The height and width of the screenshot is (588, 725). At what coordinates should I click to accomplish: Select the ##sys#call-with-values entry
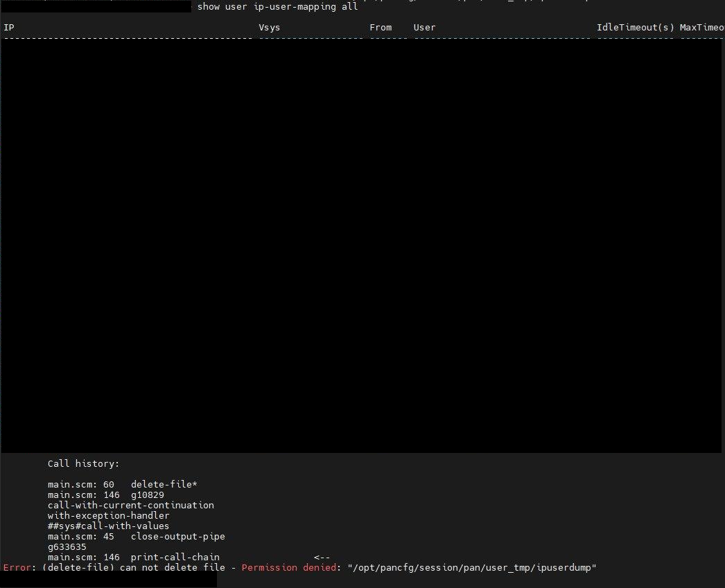pos(107,526)
